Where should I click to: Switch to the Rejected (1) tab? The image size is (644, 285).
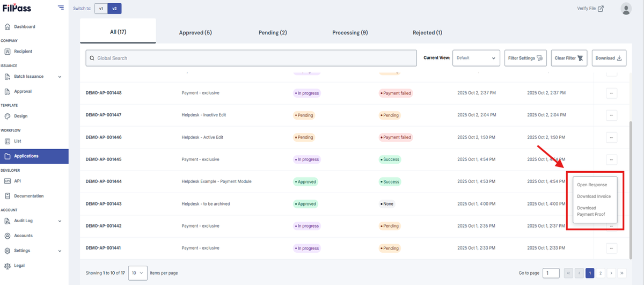tap(427, 33)
